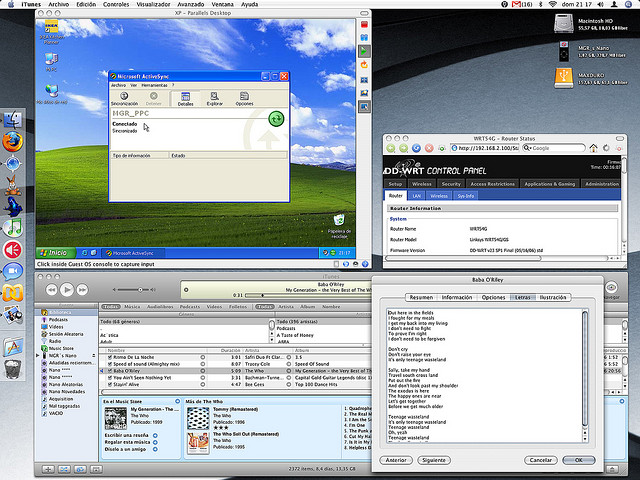Image resolution: width=640 pixels, height=480 pixels.
Task: Expand MGR's Nano in iTunes sidebar
Action: click(38, 356)
